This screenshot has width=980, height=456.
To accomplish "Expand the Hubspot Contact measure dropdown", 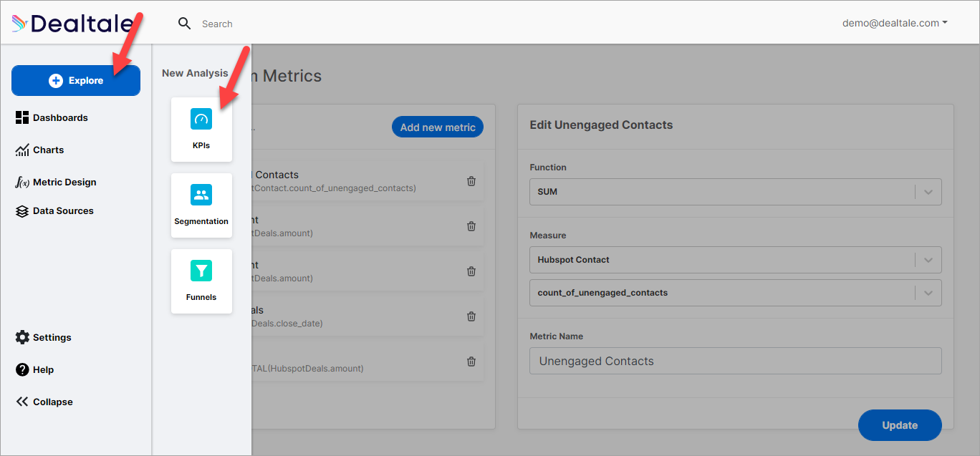I will coord(928,260).
